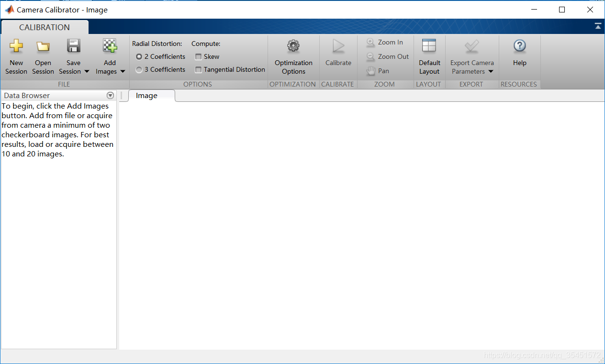Image resolution: width=605 pixels, height=364 pixels.
Task: Open a saved session with the folder icon
Action: click(43, 46)
